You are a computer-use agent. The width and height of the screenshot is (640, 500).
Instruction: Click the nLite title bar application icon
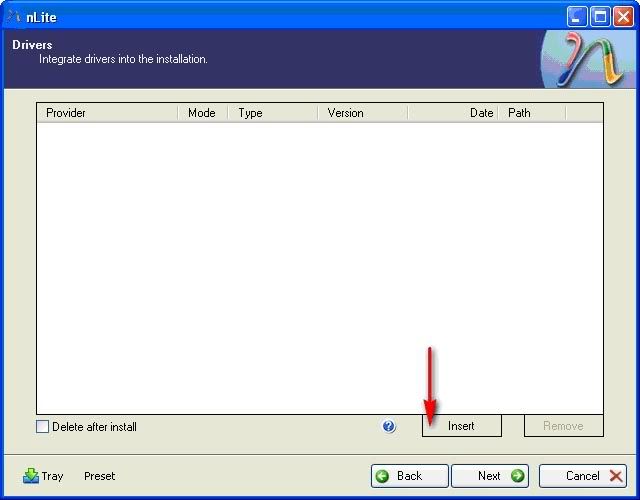[14, 17]
